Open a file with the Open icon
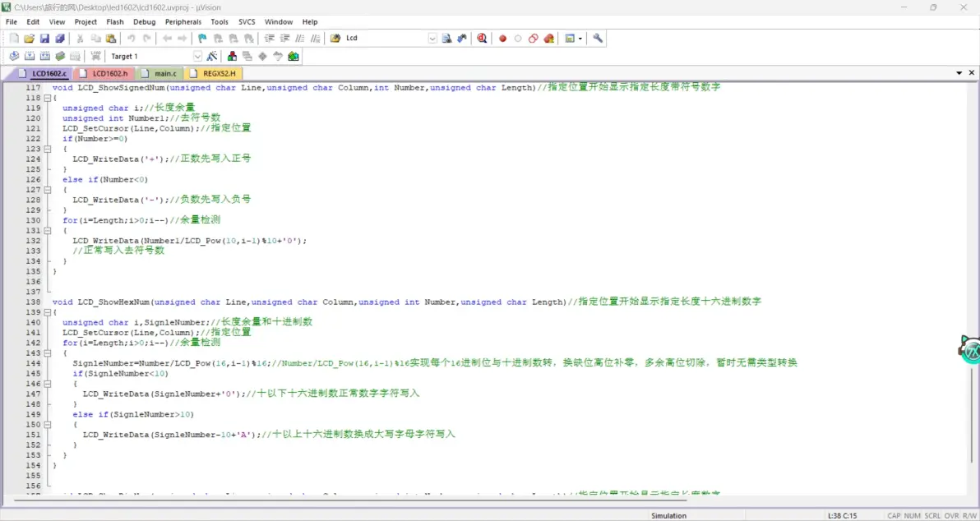Screen dimensions: 980x521 tap(30, 39)
